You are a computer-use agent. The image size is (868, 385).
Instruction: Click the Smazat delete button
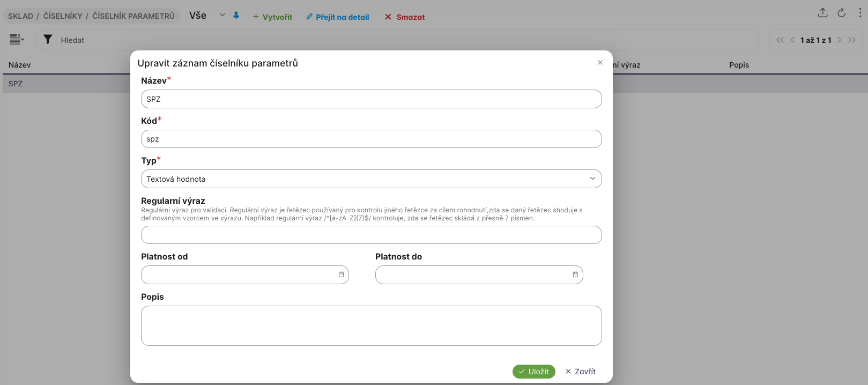pyautogui.click(x=405, y=17)
